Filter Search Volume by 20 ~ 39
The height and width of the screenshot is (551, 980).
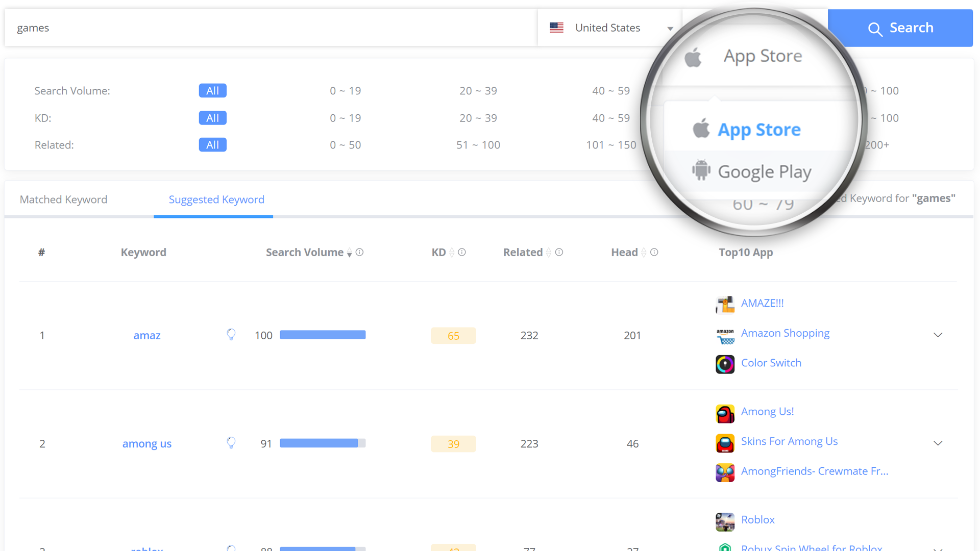tap(478, 91)
